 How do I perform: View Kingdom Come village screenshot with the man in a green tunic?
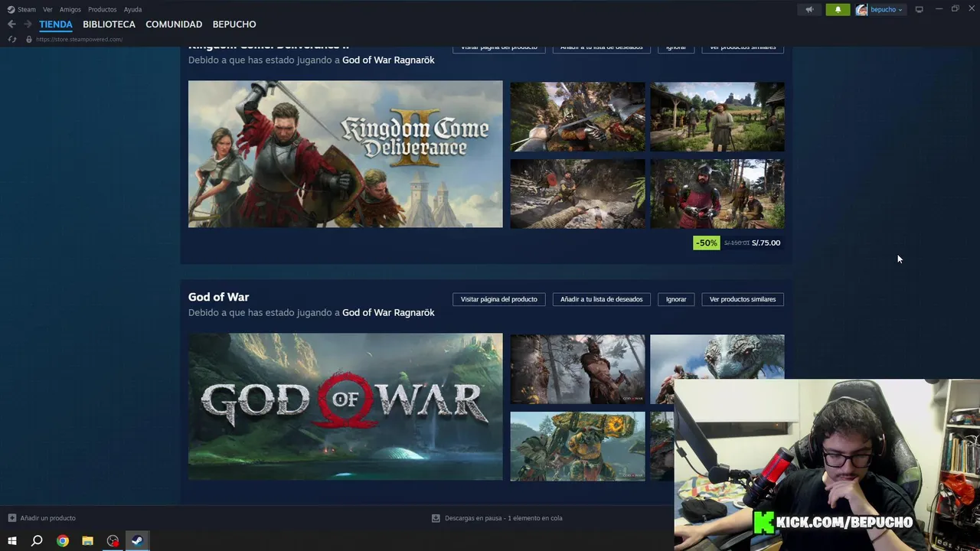coord(717,116)
